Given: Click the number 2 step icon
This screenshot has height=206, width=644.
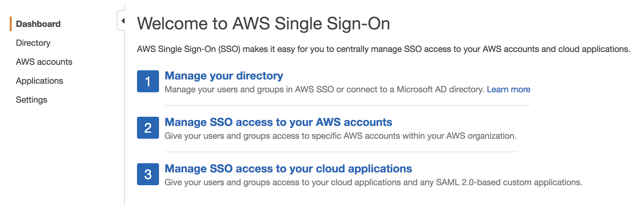Looking at the screenshot, I should (148, 128).
